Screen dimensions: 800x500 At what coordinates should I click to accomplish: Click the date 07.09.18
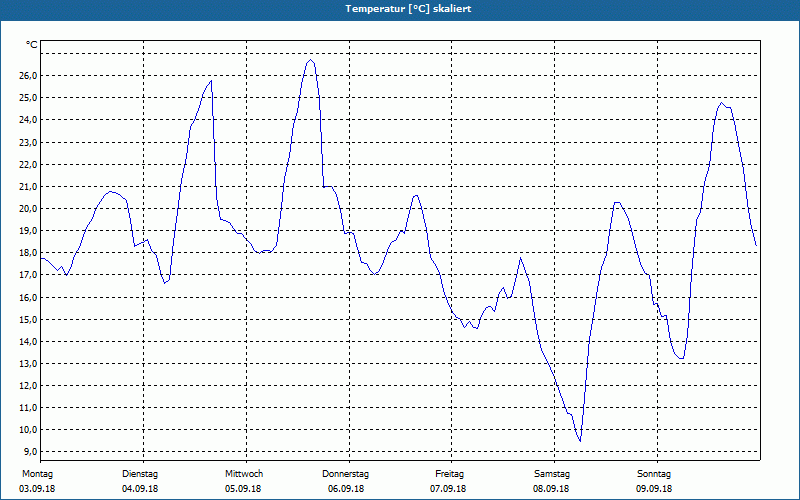point(448,489)
